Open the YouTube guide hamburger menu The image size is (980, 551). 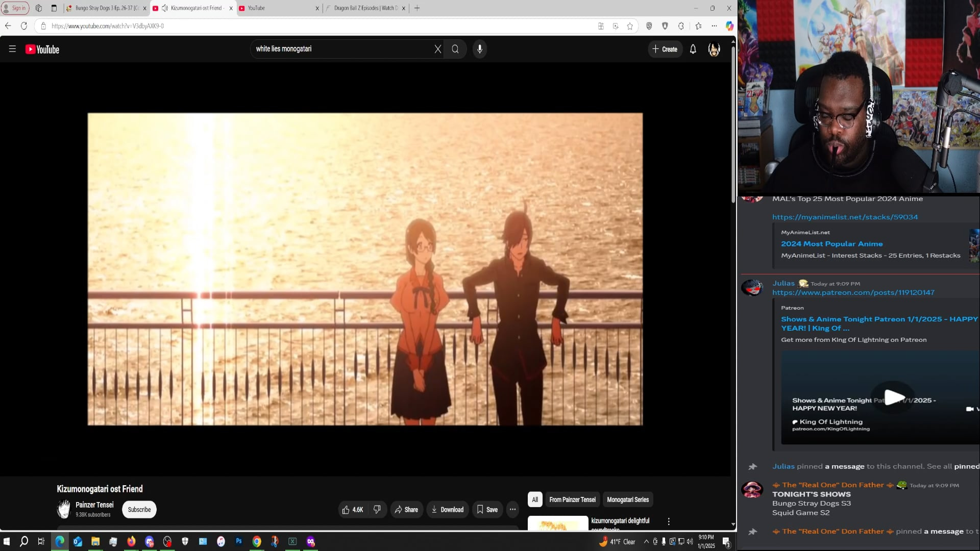[12, 49]
